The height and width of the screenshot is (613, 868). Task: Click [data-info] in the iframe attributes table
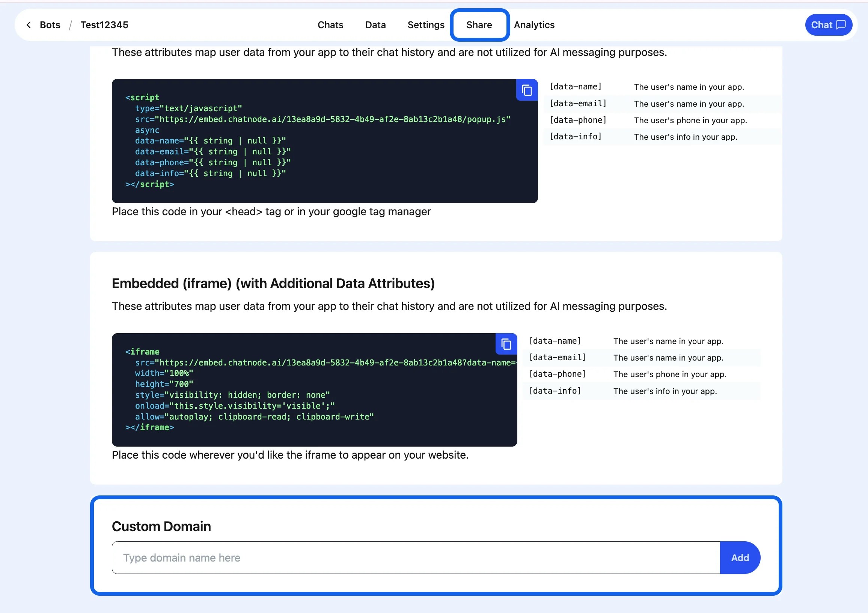(555, 391)
